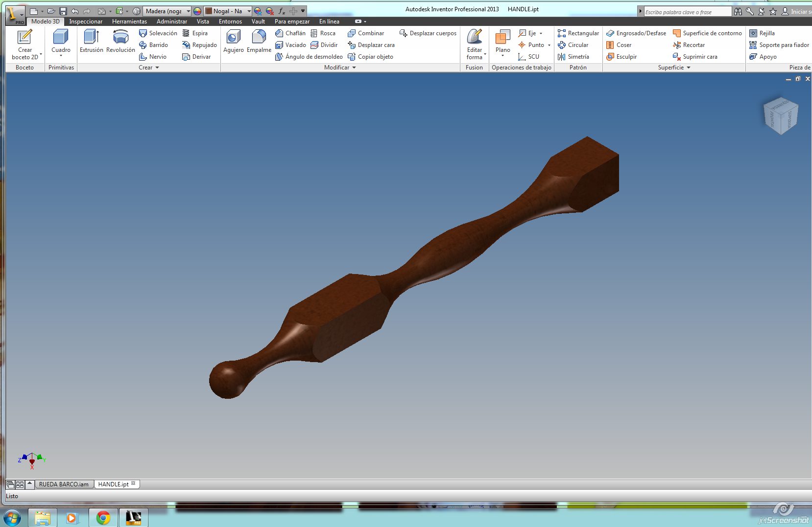This screenshot has height=527, width=812.
Task: Select the Copiar objeto tool
Action: [x=370, y=57]
